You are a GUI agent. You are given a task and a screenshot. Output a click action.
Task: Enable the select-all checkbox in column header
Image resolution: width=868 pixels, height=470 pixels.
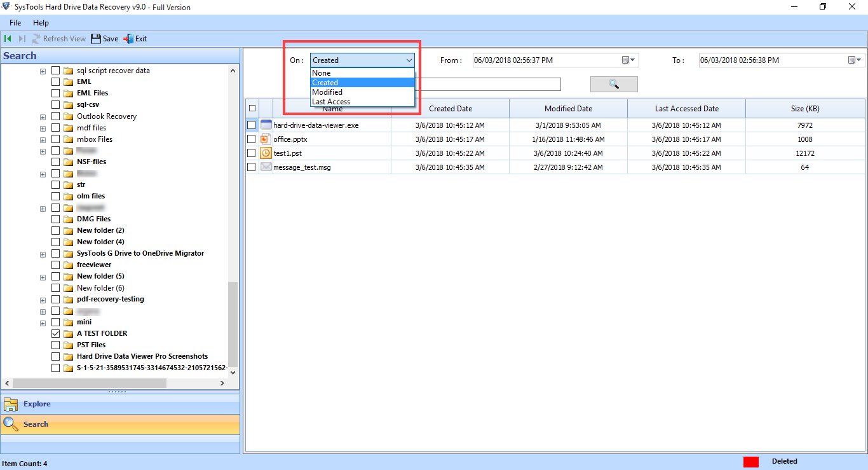pos(252,108)
